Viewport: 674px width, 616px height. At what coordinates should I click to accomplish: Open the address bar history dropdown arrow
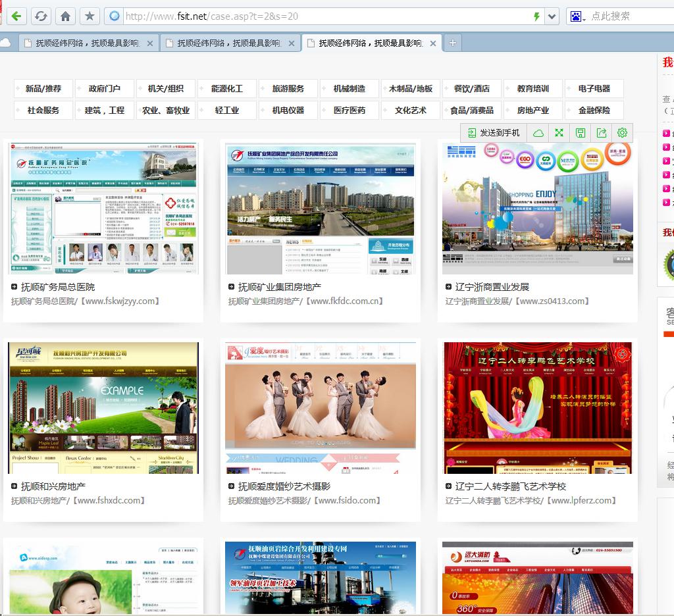[x=552, y=16]
